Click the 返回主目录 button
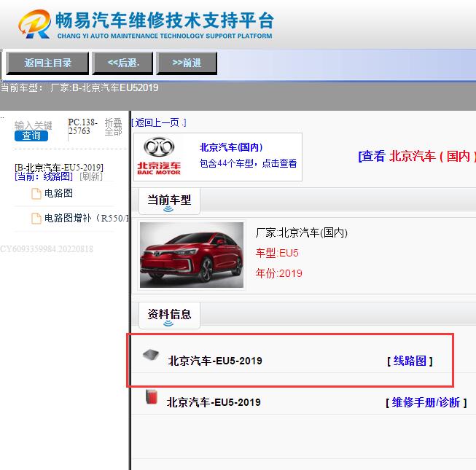The width and height of the screenshot is (476, 470). pos(47,63)
